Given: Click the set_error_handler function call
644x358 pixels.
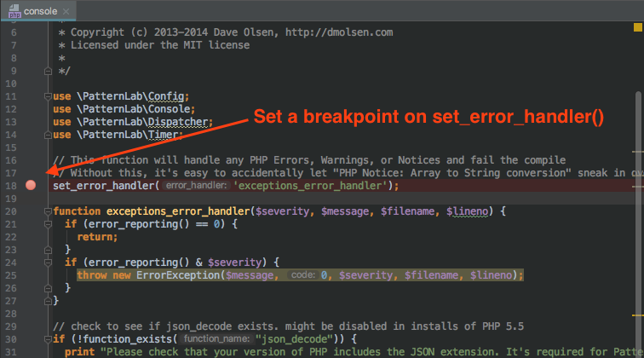Looking at the screenshot, I should click(105, 185).
